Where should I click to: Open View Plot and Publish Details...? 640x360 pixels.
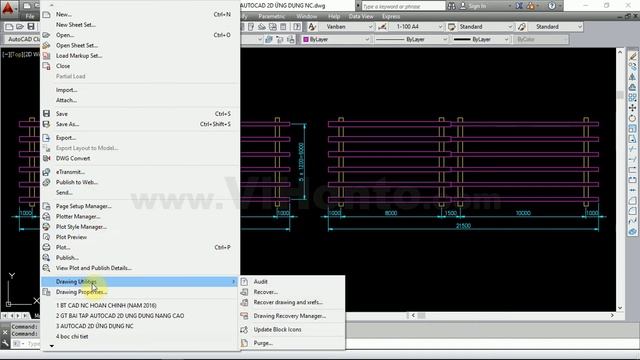139,268
